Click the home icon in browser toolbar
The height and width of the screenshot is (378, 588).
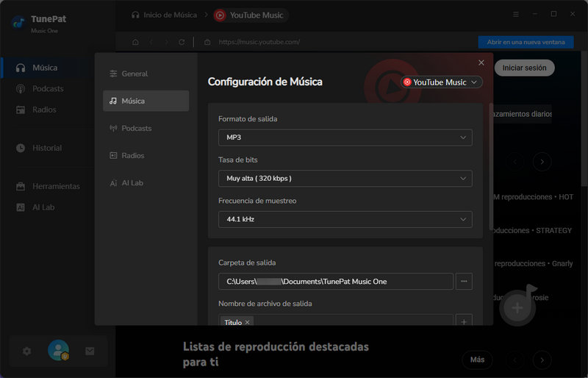point(135,43)
